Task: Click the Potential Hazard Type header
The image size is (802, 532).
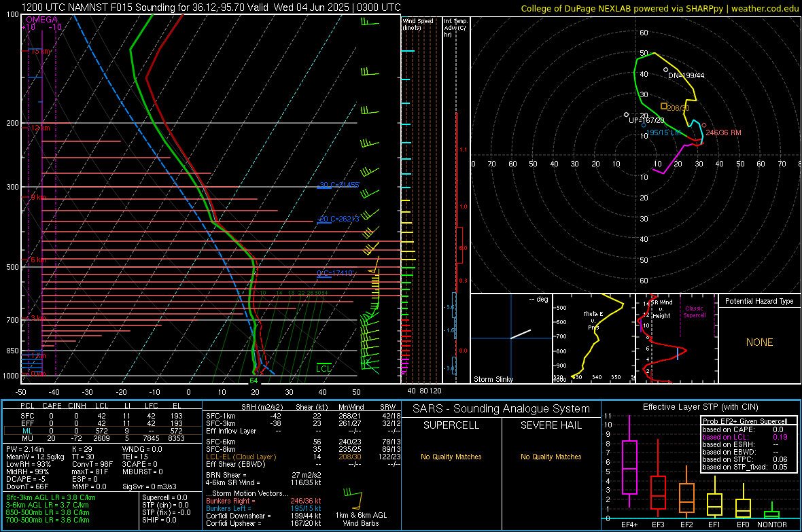Action: (759, 301)
